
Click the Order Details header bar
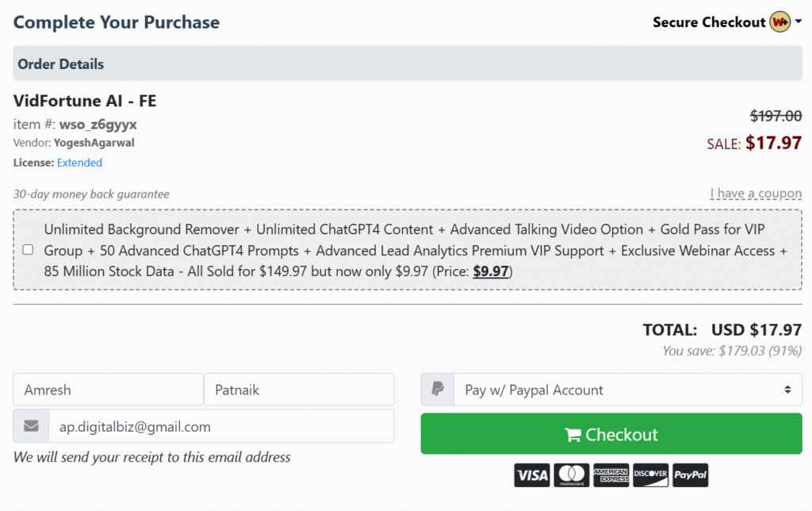(408, 63)
